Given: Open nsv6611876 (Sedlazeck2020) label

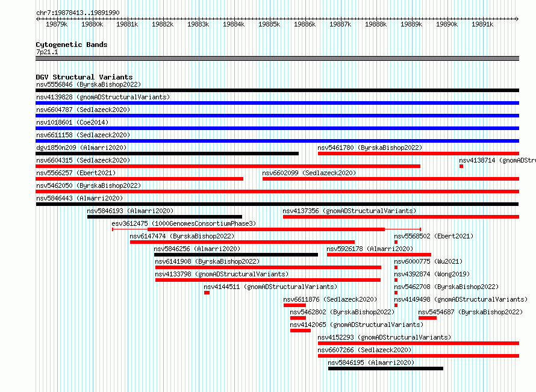Looking at the screenshot, I should pyautogui.click(x=330, y=299).
